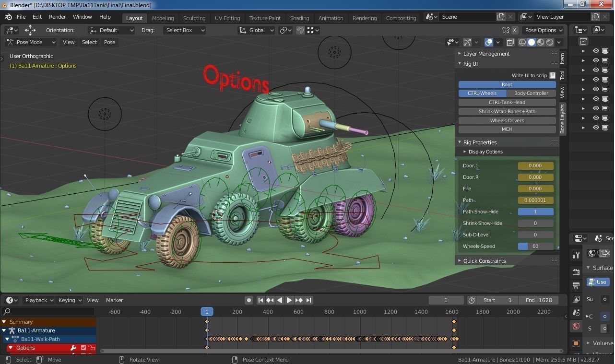Click the Wheels-Speed slider
This screenshot has height=364, width=615.
(535, 246)
